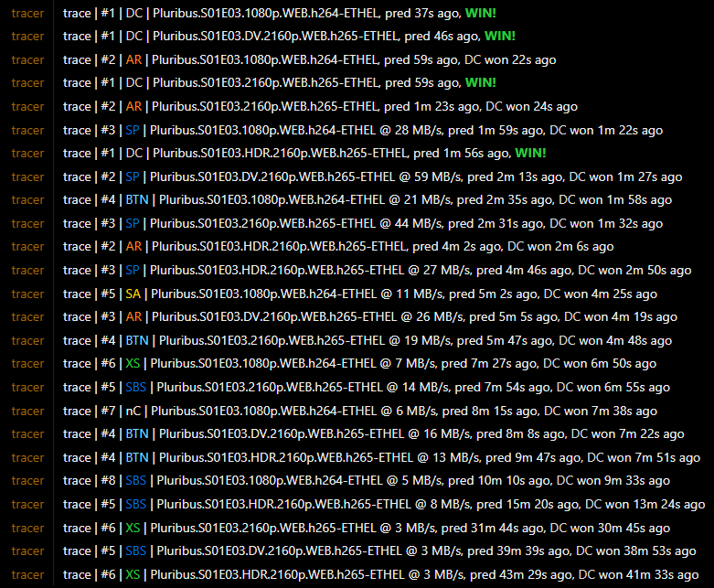Select the SBS tag in the #8 row
The height and width of the screenshot is (588, 714).
tap(136, 480)
